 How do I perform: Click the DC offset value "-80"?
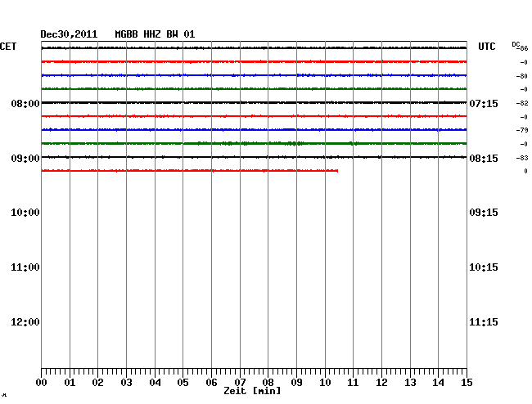point(522,76)
